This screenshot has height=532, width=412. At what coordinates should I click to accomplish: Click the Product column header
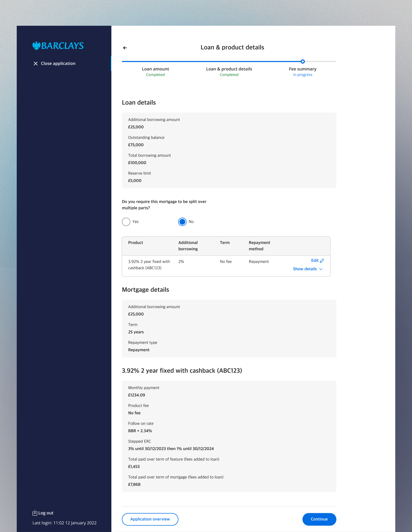pos(136,243)
